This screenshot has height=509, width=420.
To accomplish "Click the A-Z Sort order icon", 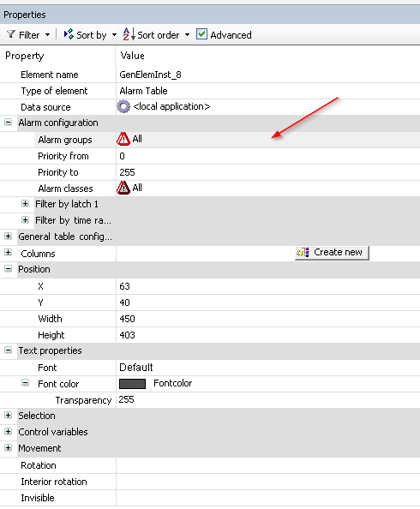I will (129, 34).
